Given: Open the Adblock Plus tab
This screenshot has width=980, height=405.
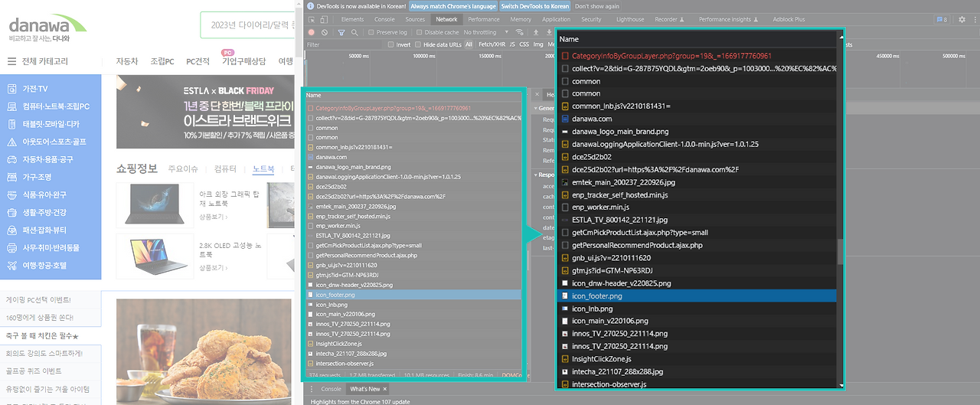Looking at the screenshot, I should (x=789, y=19).
